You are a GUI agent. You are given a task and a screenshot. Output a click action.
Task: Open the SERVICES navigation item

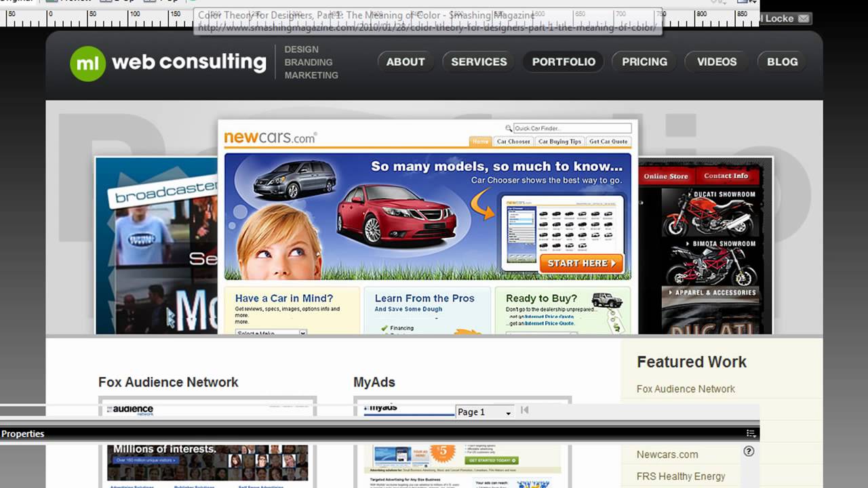pos(479,62)
